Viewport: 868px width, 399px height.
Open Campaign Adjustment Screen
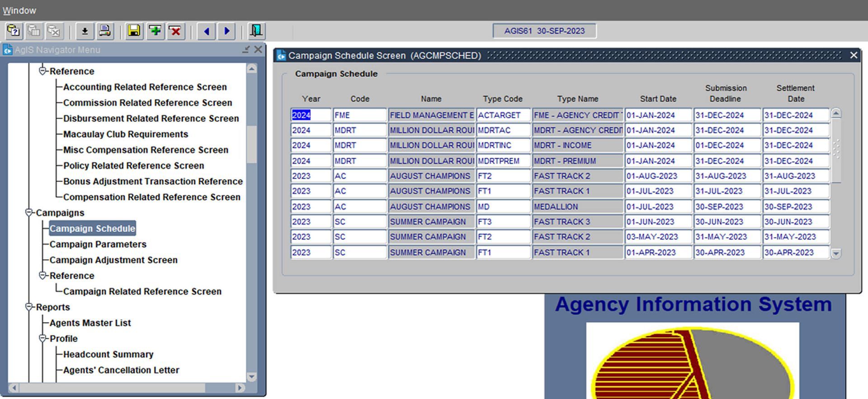[113, 260]
